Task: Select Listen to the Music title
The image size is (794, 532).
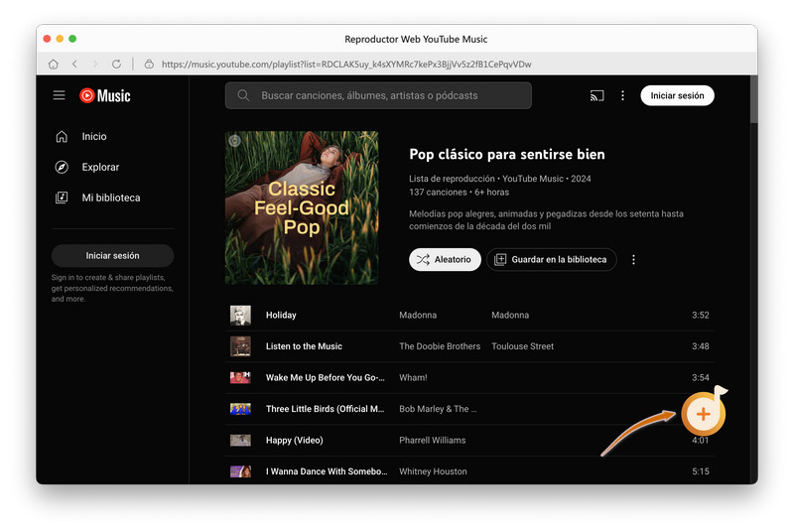Action: (304, 346)
